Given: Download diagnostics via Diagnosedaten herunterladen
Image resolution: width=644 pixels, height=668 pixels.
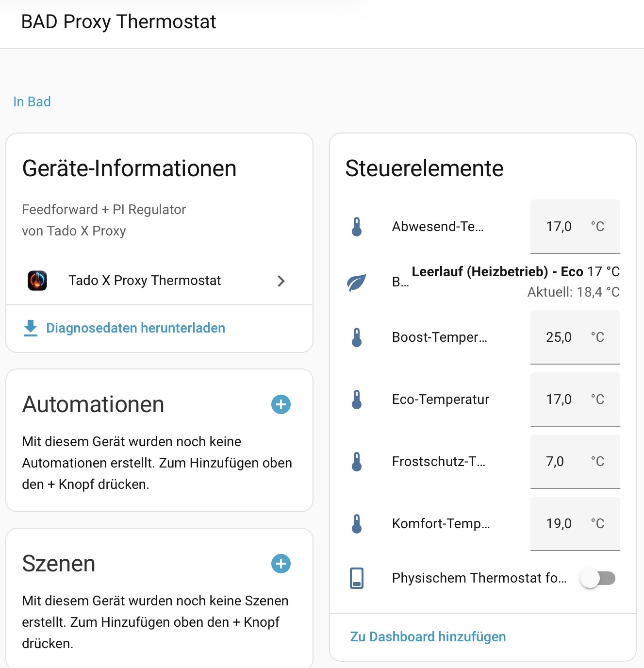Looking at the screenshot, I should 135,328.
